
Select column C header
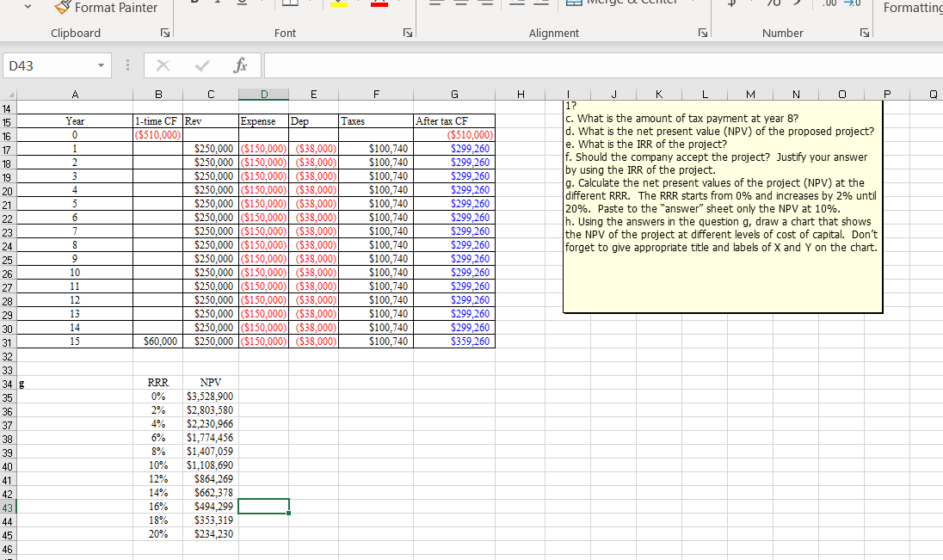click(211, 95)
